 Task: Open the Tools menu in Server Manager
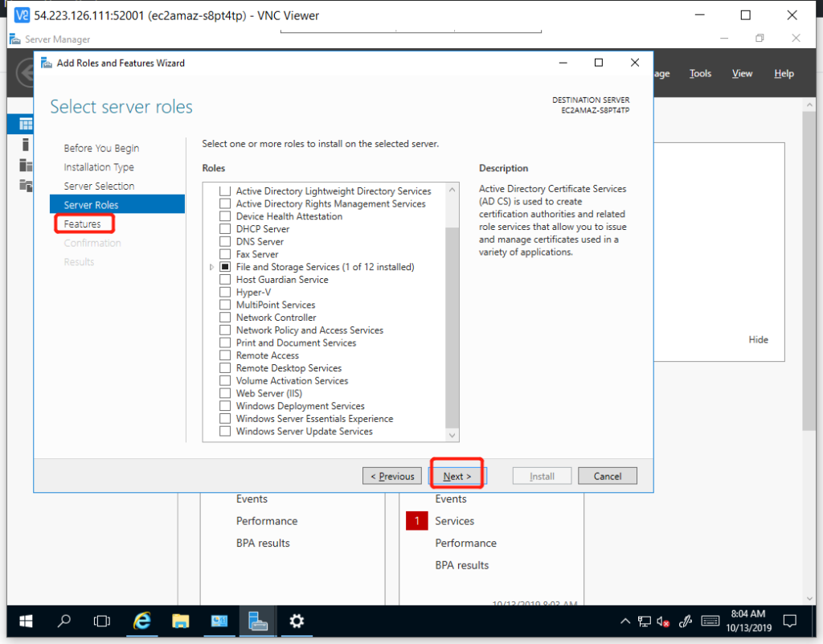[700, 73]
